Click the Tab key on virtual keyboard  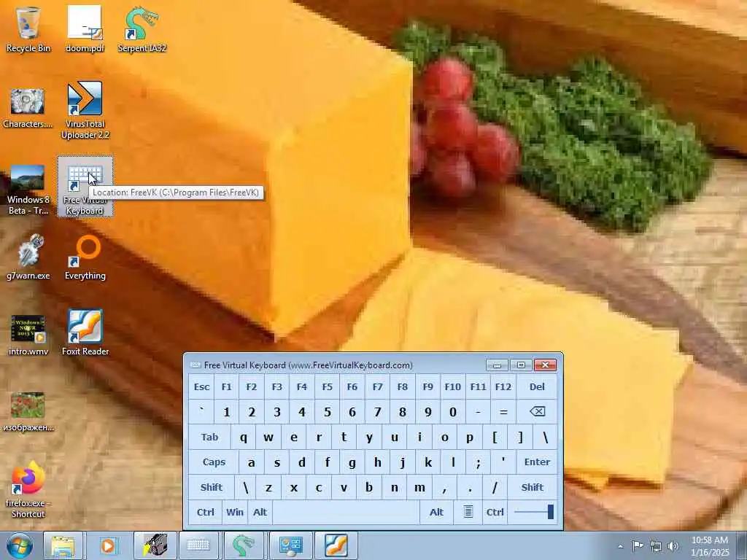[209, 437]
